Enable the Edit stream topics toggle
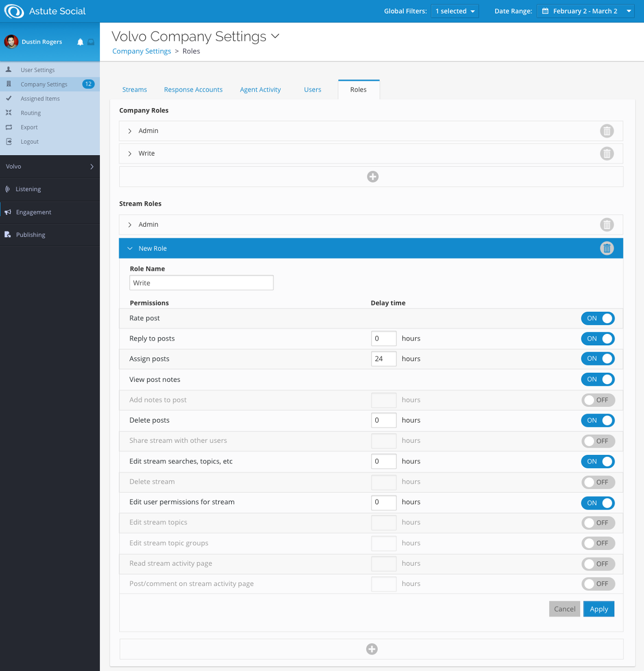Screen dimensions: 644x671 point(598,523)
